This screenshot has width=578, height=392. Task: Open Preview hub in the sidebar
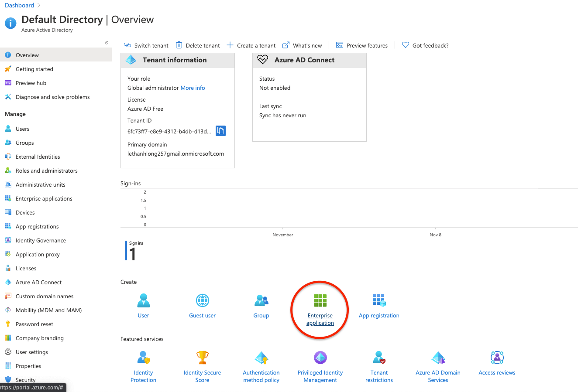coord(56,83)
